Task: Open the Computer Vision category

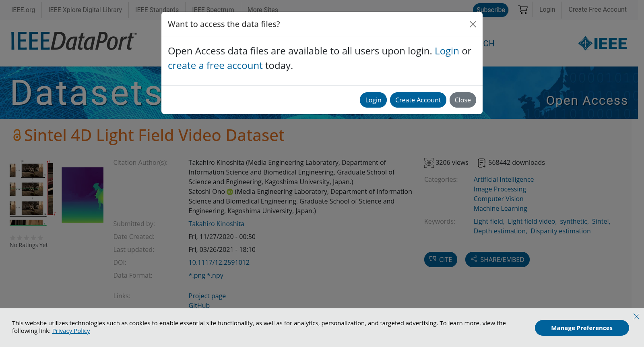Action: [499, 199]
